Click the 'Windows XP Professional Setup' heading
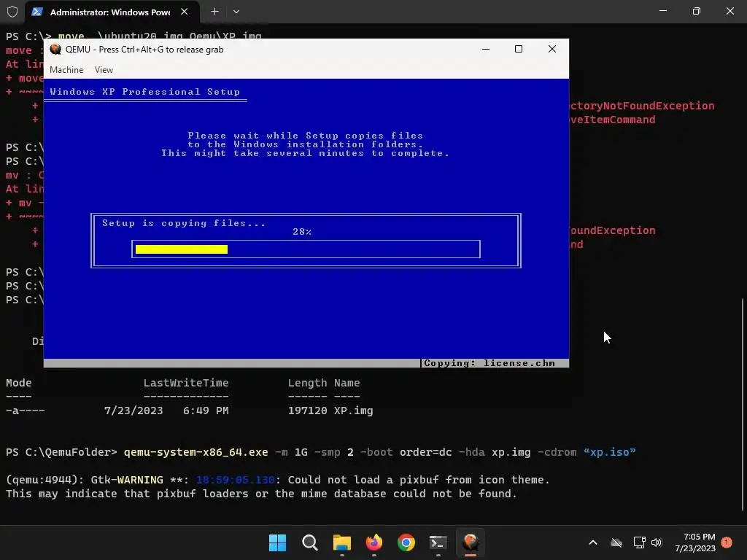 pos(145,92)
